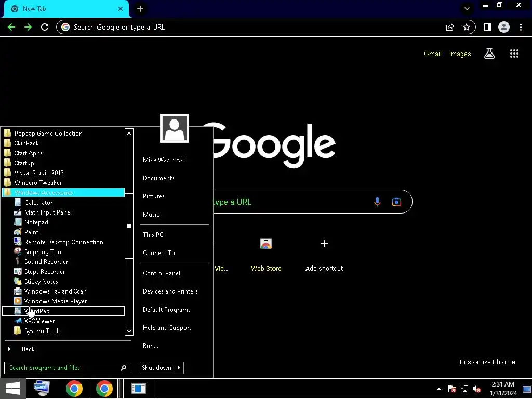Open Devices and Printers
The height and width of the screenshot is (399, 532).
[170, 291]
